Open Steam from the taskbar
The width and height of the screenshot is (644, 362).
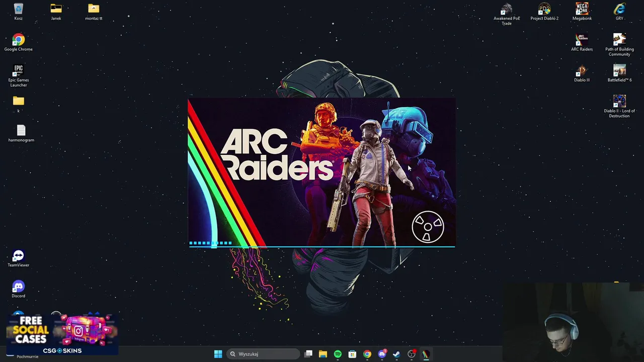[x=396, y=354]
